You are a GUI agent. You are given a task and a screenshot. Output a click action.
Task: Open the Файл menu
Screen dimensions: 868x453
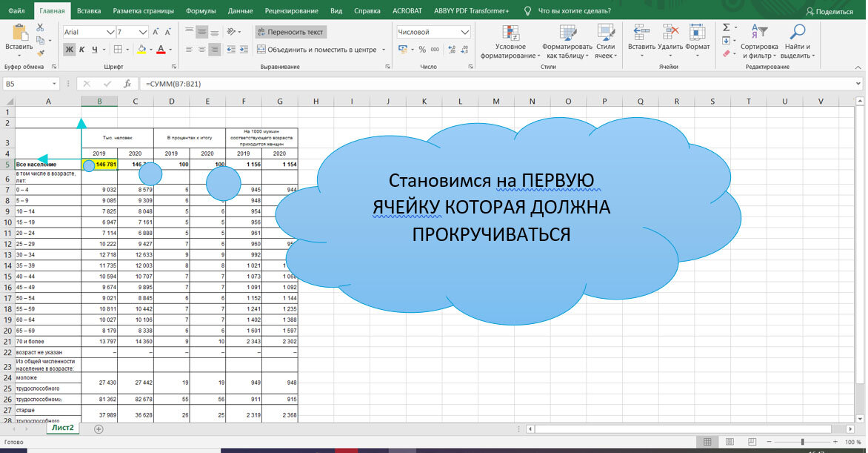tap(16, 10)
